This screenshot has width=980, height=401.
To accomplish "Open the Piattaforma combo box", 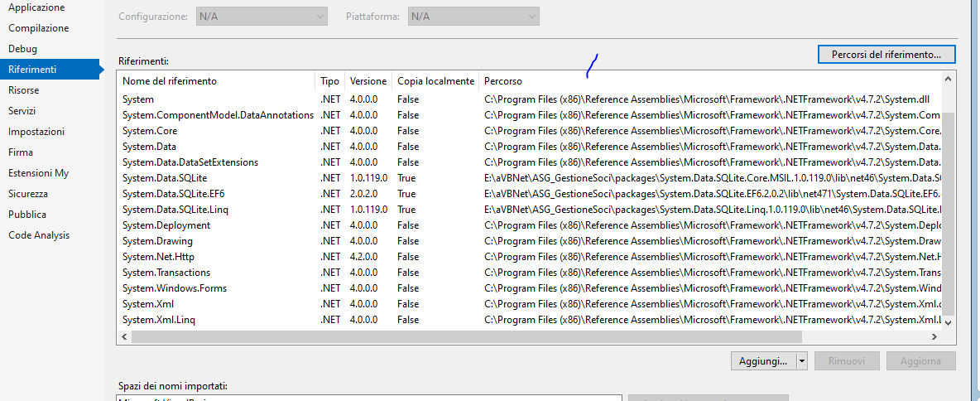I will pyautogui.click(x=473, y=17).
